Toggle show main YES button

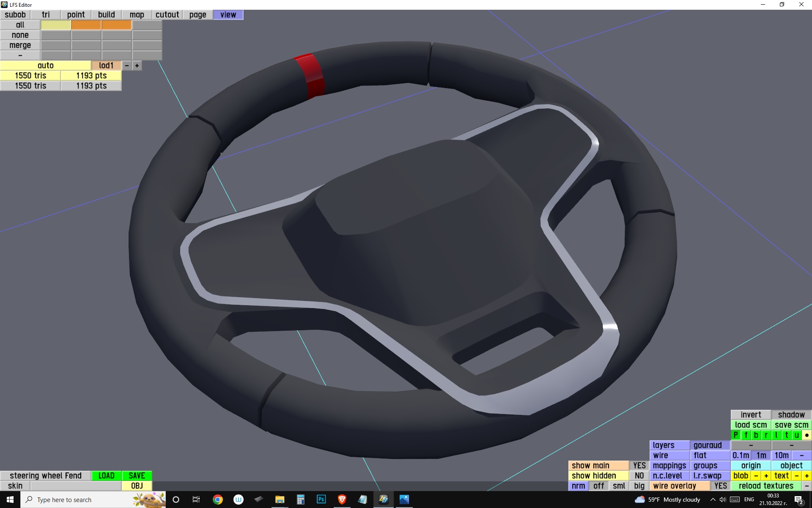click(639, 465)
